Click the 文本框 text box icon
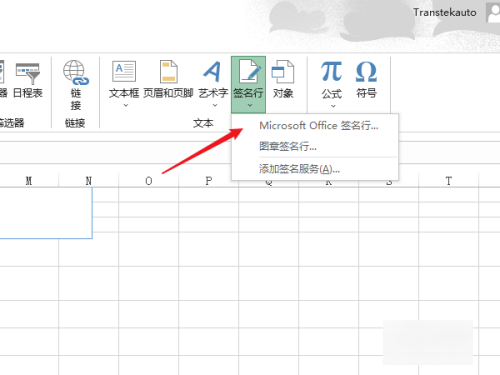The image size is (500, 375). [x=124, y=71]
